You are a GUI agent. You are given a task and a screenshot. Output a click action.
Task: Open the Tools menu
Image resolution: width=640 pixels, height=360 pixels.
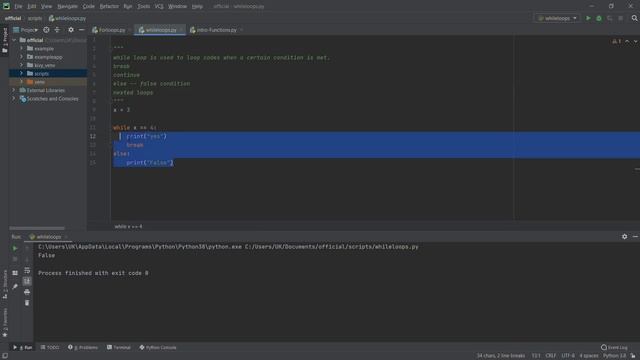point(143,6)
